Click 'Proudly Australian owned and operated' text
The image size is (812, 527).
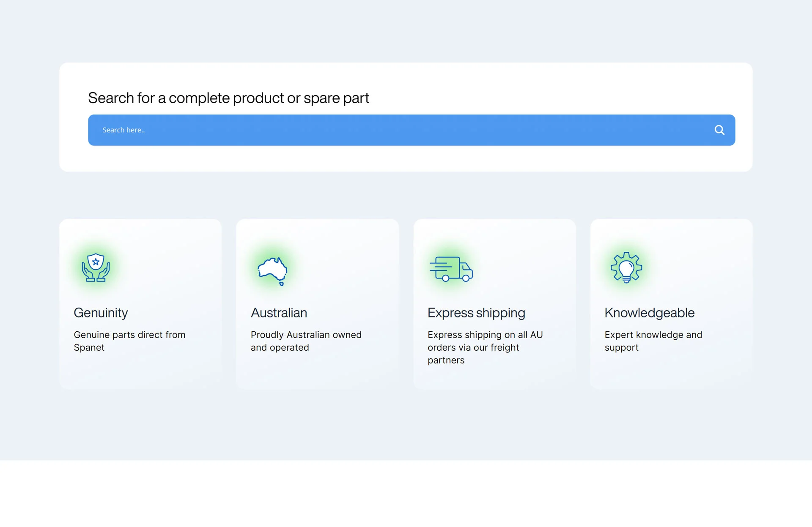[x=306, y=341]
